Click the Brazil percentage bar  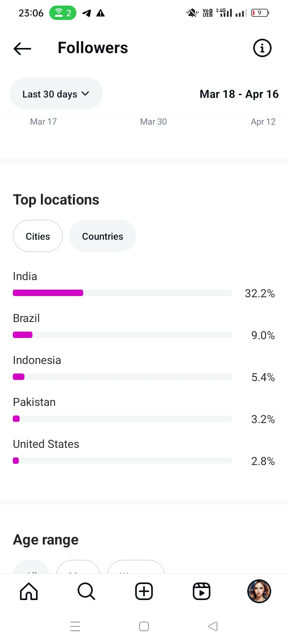(122, 335)
